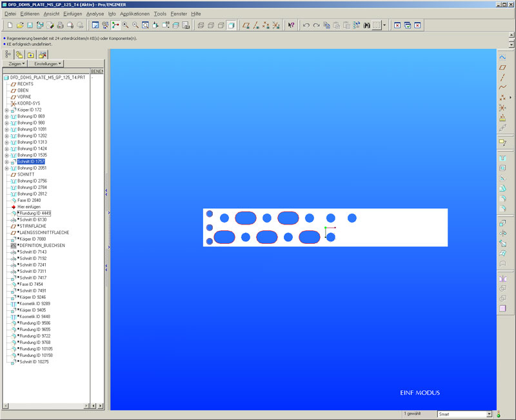Screen dimensions: 516x420
Task: Toggle hidden line display mode
Action: coord(211,25)
